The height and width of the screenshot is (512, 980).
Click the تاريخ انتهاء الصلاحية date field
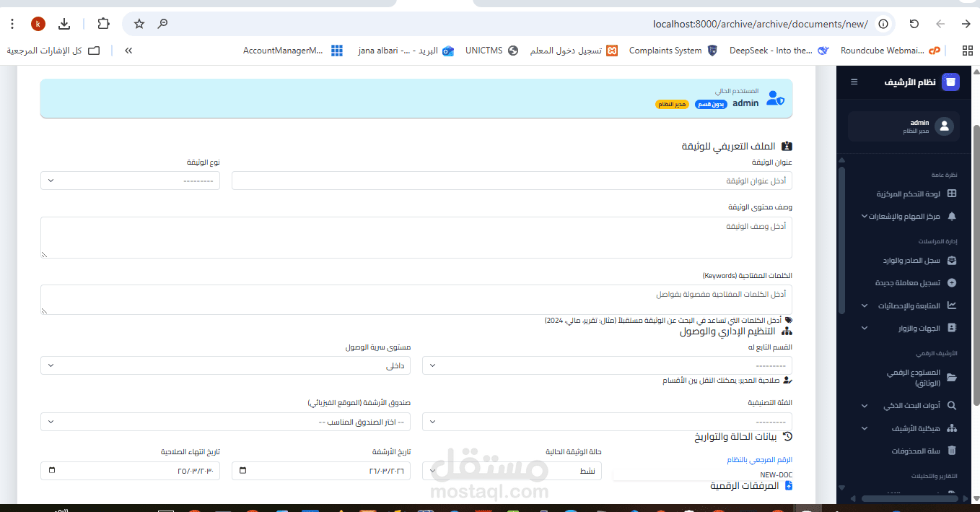[x=130, y=471]
